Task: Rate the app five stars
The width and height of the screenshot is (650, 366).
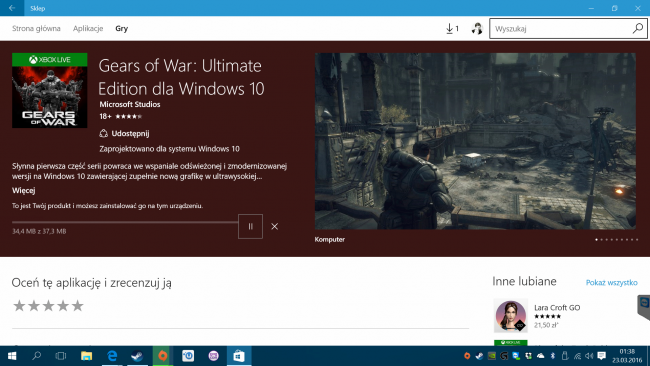Action: [78, 306]
